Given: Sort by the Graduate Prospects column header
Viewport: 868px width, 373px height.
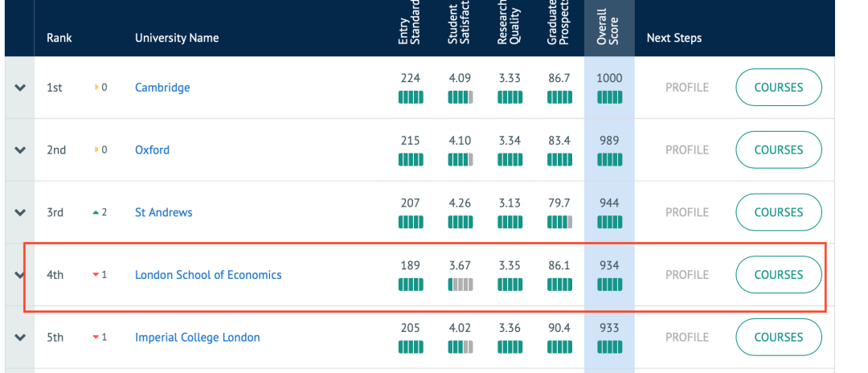Looking at the screenshot, I should pyautogui.click(x=559, y=23).
